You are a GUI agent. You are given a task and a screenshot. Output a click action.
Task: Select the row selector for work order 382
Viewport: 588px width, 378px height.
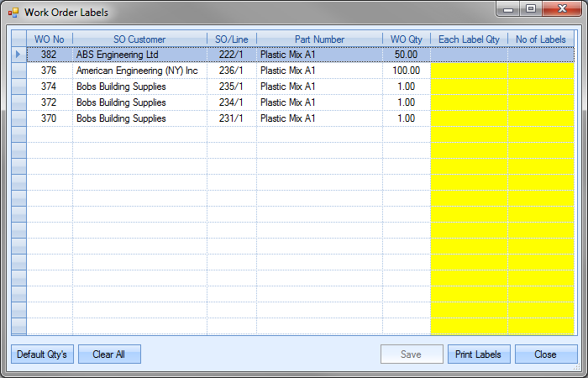click(x=18, y=55)
